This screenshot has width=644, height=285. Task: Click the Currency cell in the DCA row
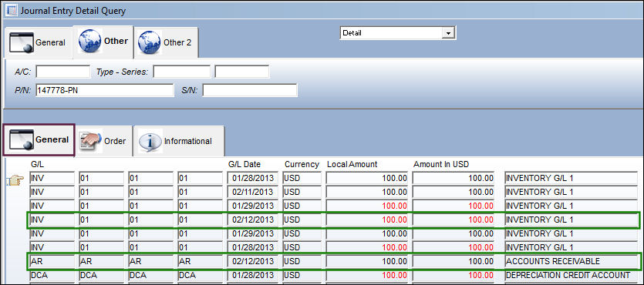(302, 275)
